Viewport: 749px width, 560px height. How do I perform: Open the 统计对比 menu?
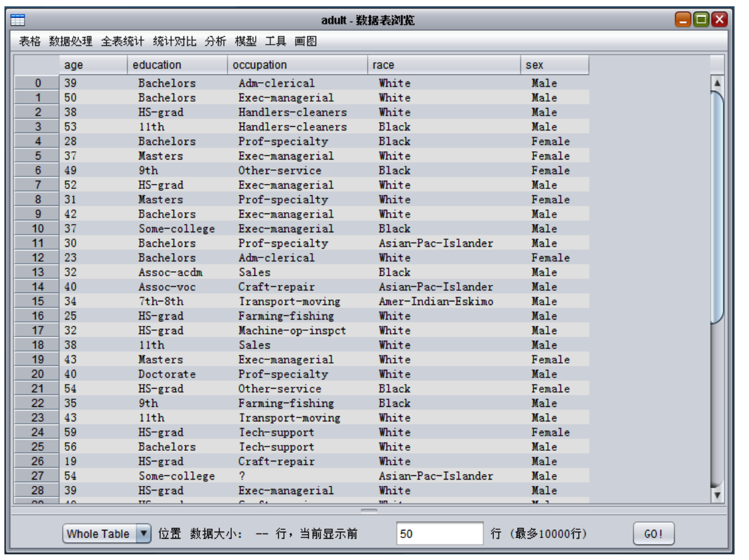click(x=175, y=41)
